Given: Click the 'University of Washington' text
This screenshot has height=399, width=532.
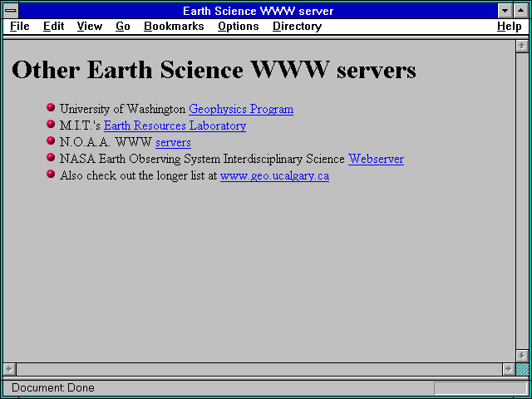Looking at the screenshot, I should [122, 109].
